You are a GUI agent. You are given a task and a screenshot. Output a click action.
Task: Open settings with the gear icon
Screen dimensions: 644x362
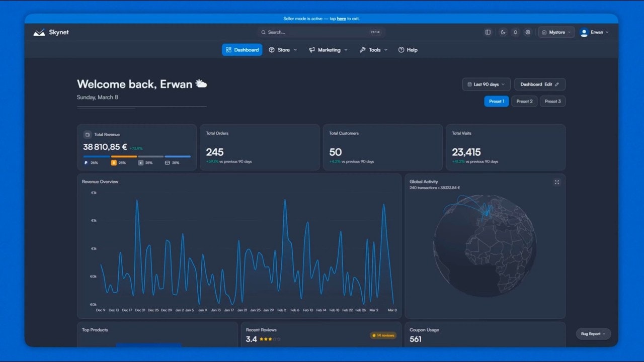(x=528, y=32)
